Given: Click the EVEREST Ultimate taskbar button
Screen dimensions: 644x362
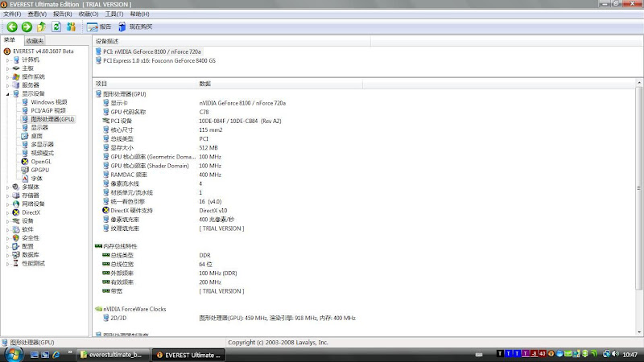Looking at the screenshot, I should [x=188, y=355].
